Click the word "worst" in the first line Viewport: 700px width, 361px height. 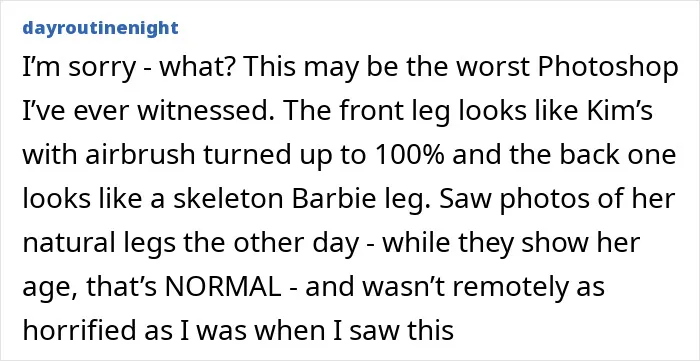tap(488, 68)
